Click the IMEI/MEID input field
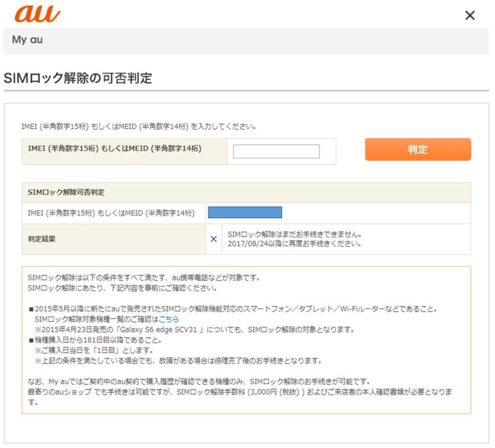The width and height of the screenshot is (495, 448). click(276, 151)
